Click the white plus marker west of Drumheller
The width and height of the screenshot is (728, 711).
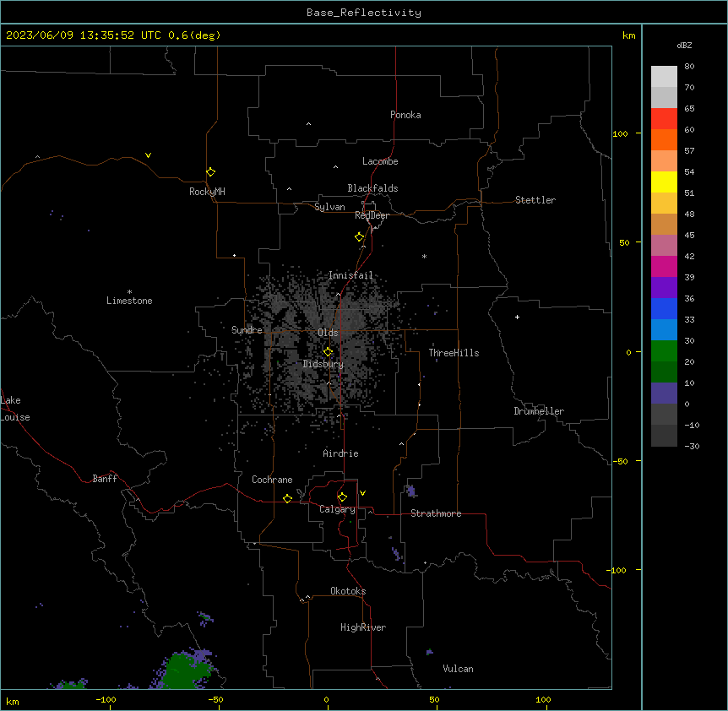pos(517,317)
